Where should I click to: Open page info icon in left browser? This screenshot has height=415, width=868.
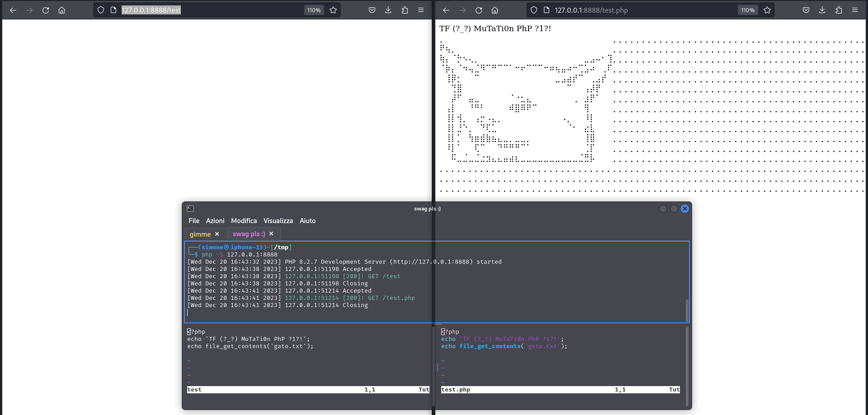(x=113, y=10)
